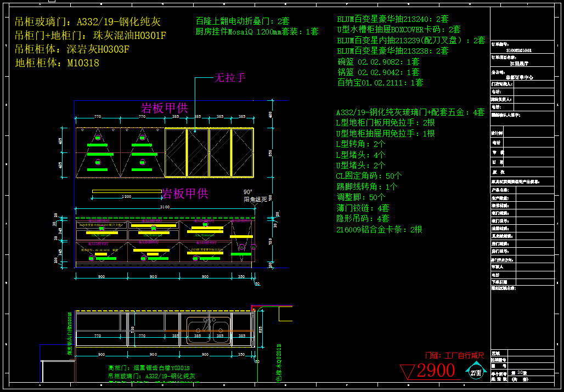This screenshot has height=392, width=564.
Task: Select the 90° 阳角组死 corner note
Action: coord(255,196)
